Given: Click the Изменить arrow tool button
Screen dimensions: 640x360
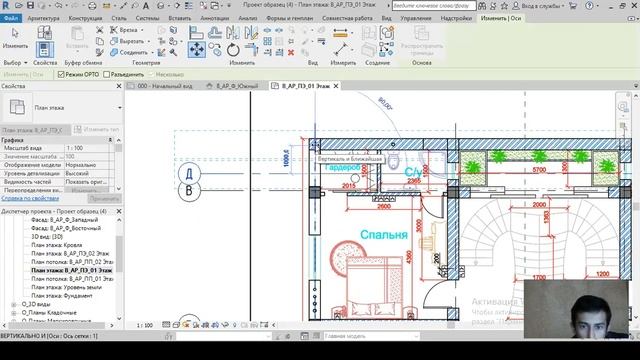Looking at the screenshot, I should (x=15, y=38).
